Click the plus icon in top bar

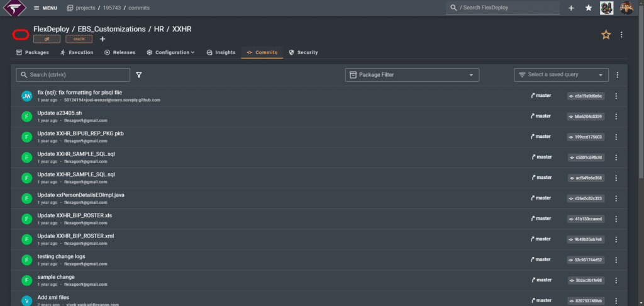click(x=571, y=8)
